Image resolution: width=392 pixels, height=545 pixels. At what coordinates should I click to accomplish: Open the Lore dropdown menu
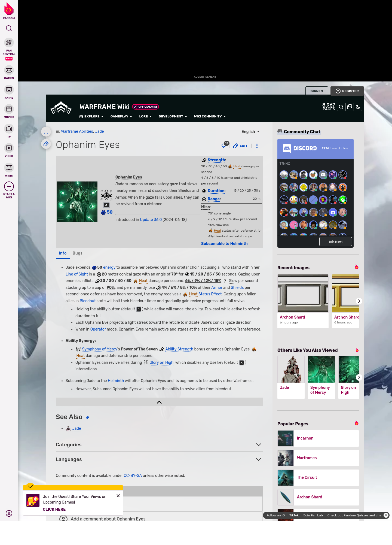(145, 116)
